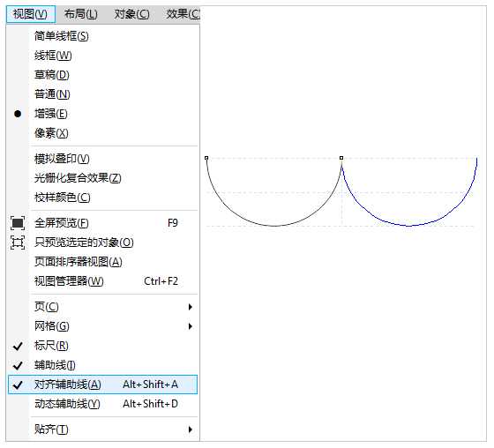
Task: Open 视图管理器(W)
Action: click(102, 281)
